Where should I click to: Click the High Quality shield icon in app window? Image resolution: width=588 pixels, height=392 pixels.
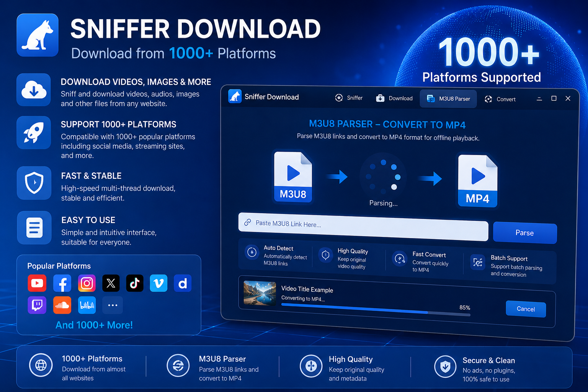point(326,255)
